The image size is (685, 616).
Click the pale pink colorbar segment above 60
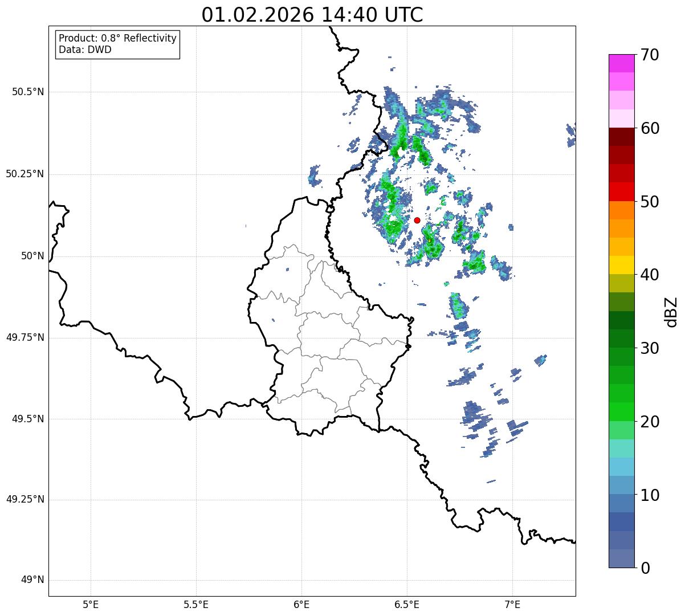(x=622, y=119)
